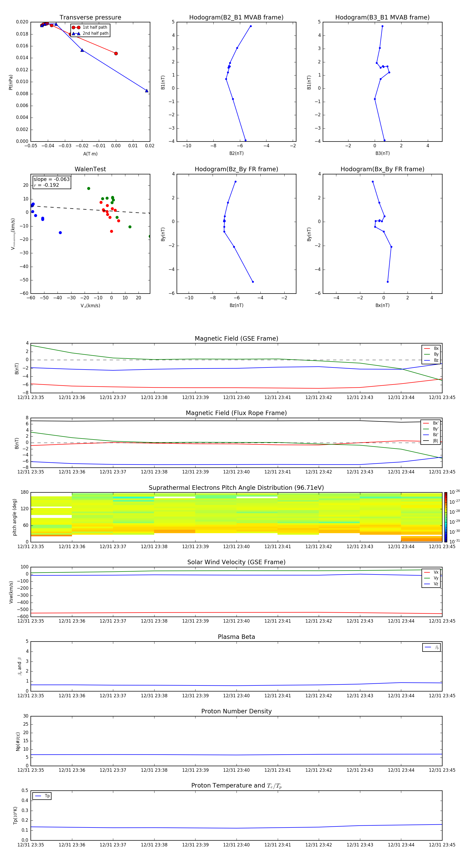The image size is (473, 868).
Task: Click the 'B2(nT)' x-axis label
Action: 236,154
